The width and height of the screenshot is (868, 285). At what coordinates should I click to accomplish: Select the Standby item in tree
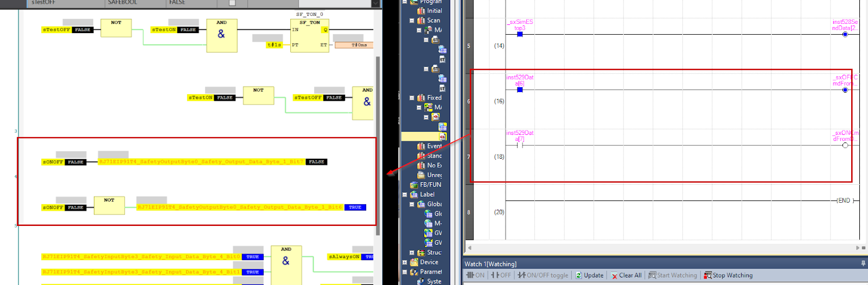[435, 156]
